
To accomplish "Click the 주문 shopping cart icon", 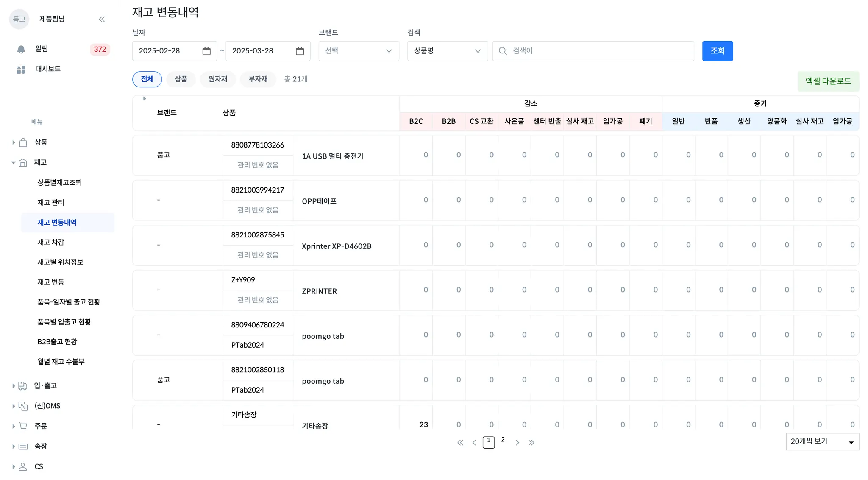I will coord(23,426).
